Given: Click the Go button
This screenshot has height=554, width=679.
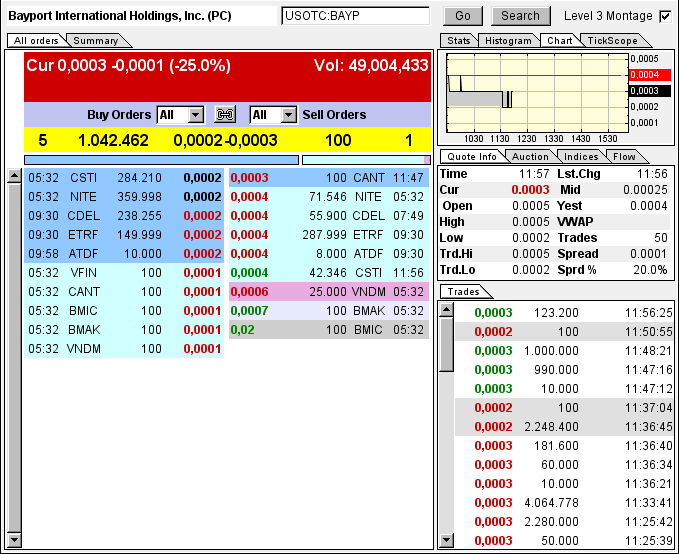Looking at the screenshot, I should [463, 16].
